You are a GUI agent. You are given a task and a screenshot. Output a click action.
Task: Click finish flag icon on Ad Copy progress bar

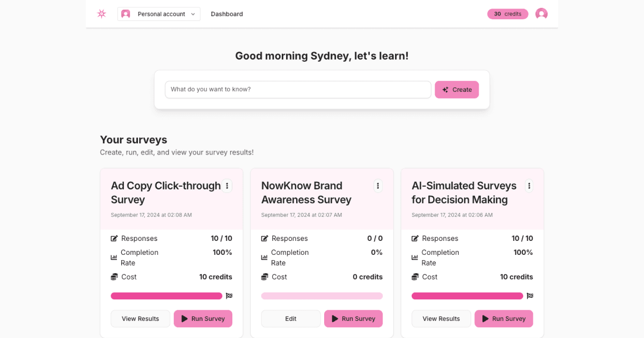click(229, 296)
